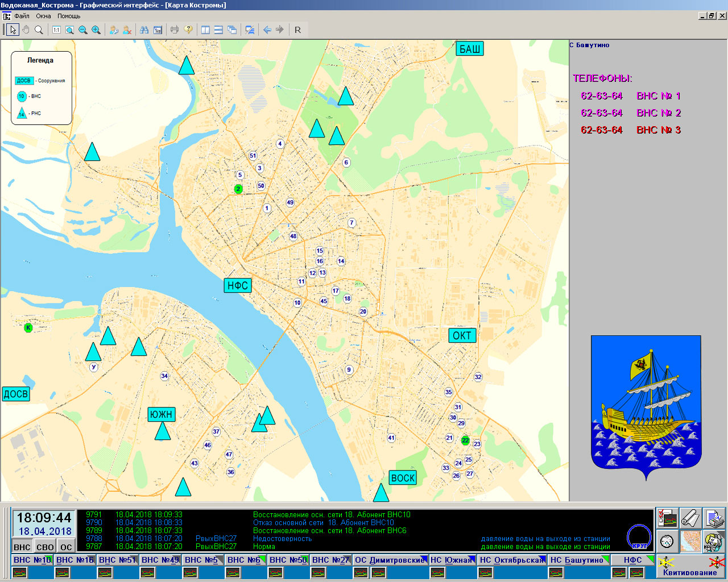Reset map to 1:1 scale
Image resolution: width=728 pixels, height=582 pixels.
(x=56, y=30)
